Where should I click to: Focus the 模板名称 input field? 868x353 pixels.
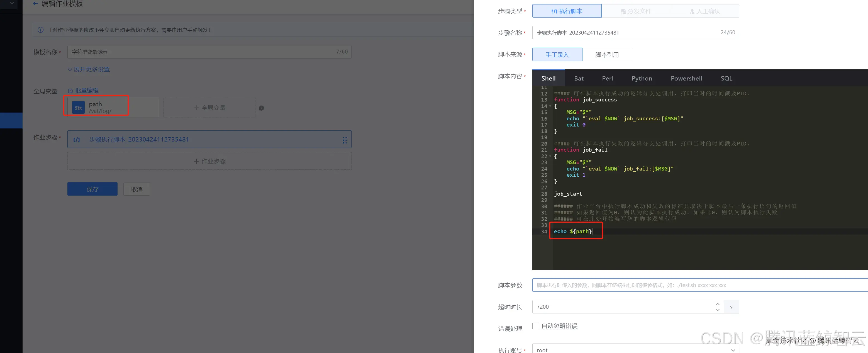(209, 52)
